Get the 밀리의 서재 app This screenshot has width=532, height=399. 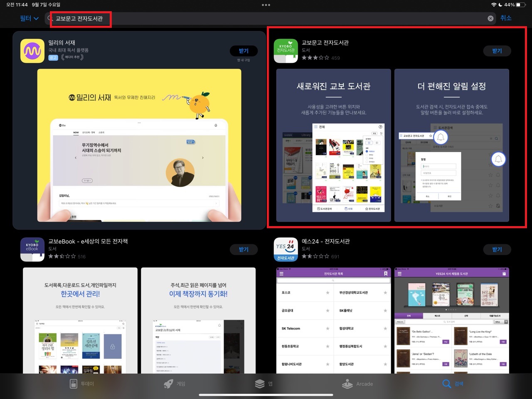[x=244, y=51]
